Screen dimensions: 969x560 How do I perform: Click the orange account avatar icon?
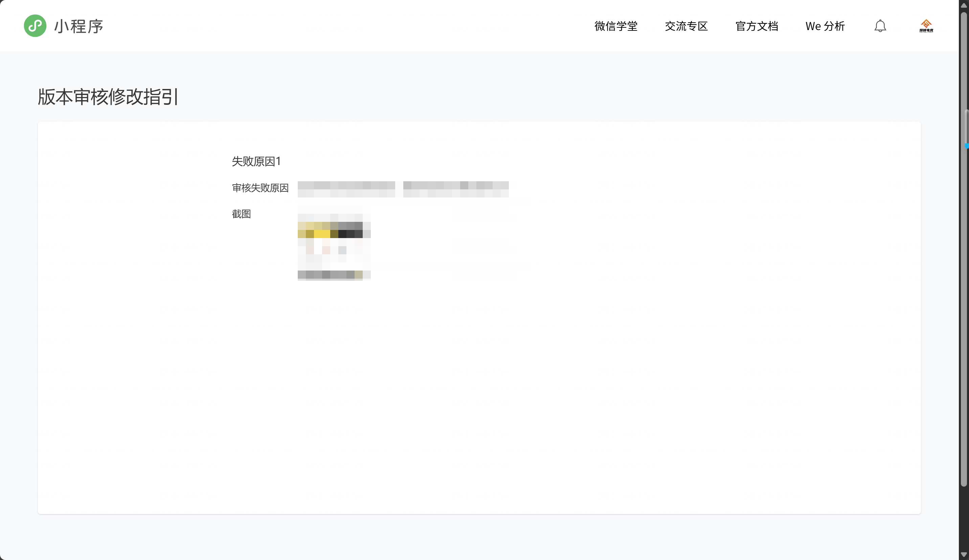tap(926, 26)
